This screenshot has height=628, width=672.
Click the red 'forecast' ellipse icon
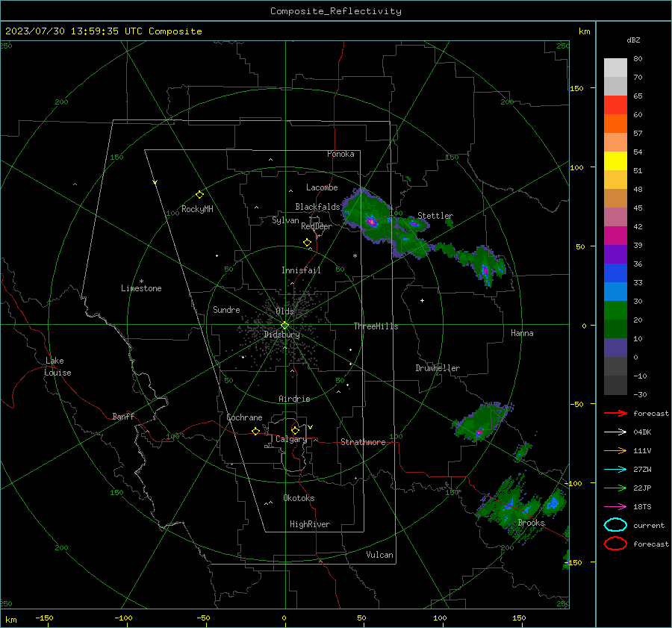[615, 544]
